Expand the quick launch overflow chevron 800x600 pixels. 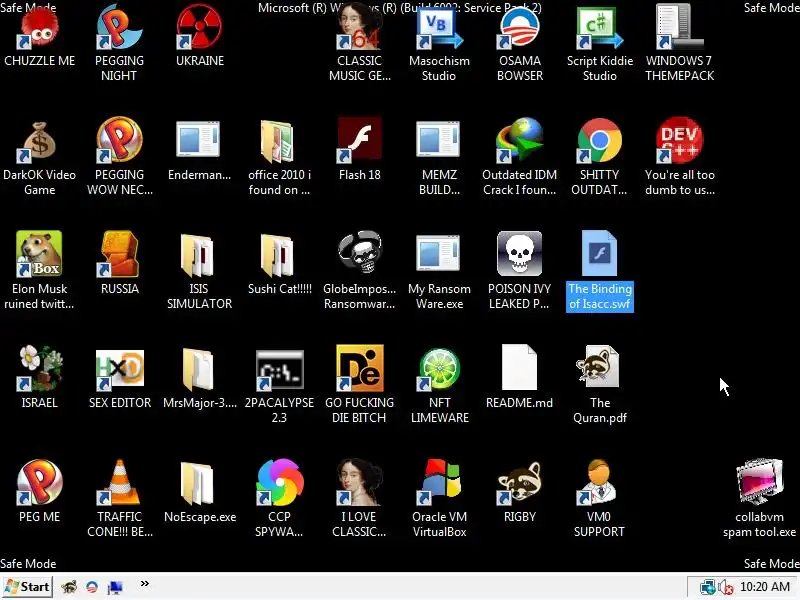click(145, 584)
